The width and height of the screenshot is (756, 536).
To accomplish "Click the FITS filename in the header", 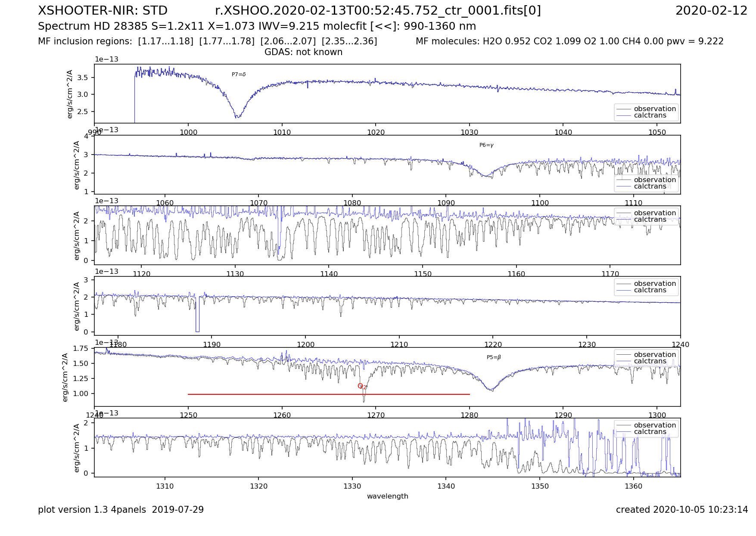I will tap(378, 11).
